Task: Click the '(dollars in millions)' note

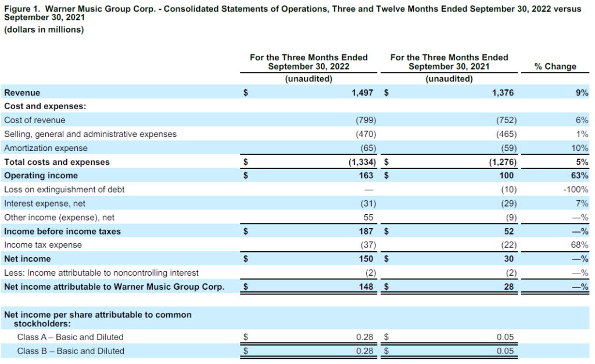Action: click(44, 30)
